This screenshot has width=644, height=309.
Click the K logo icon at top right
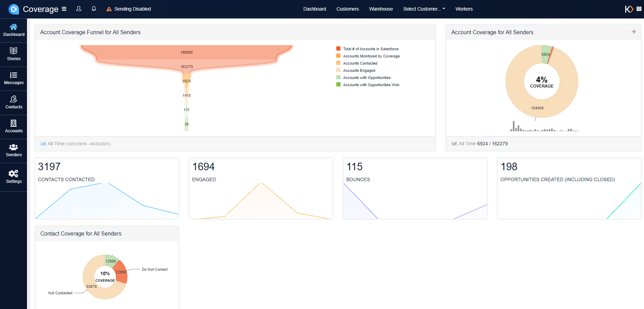click(629, 9)
